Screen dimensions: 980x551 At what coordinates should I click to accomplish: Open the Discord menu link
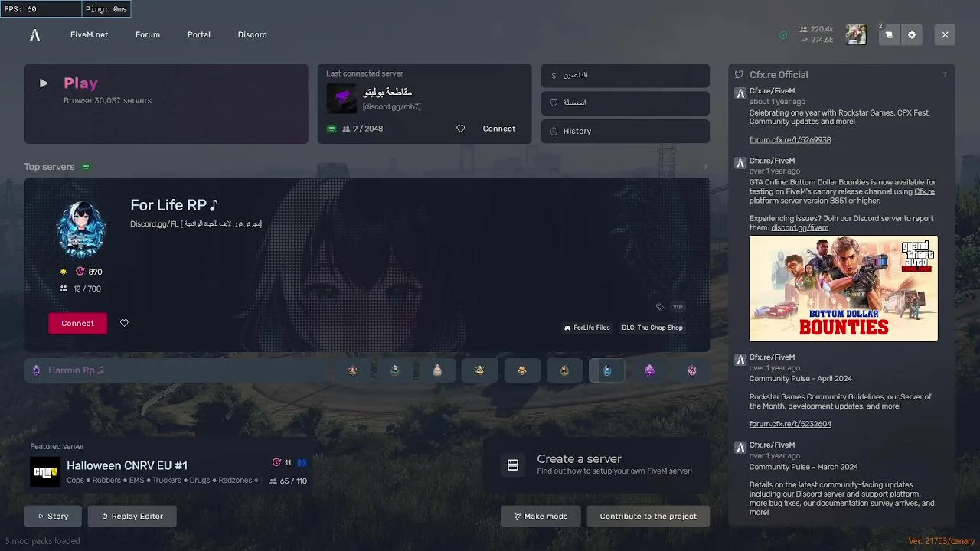pyautogui.click(x=253, y=34)
